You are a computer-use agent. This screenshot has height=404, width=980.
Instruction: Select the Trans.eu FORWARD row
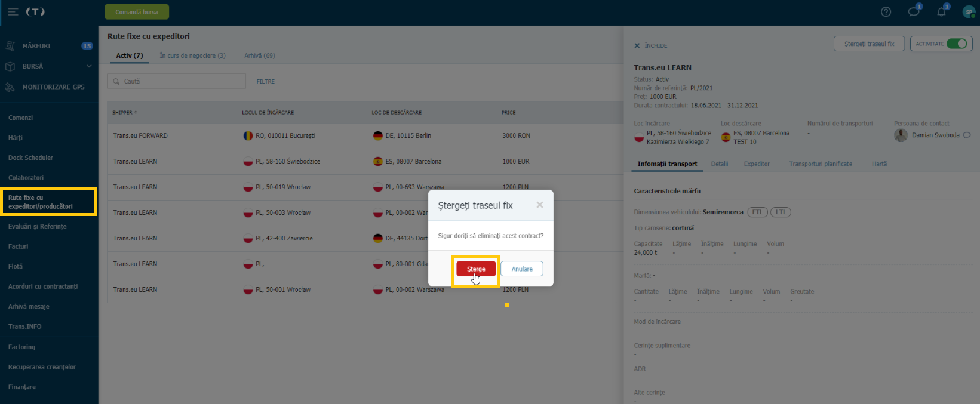(x=365, y=135)
